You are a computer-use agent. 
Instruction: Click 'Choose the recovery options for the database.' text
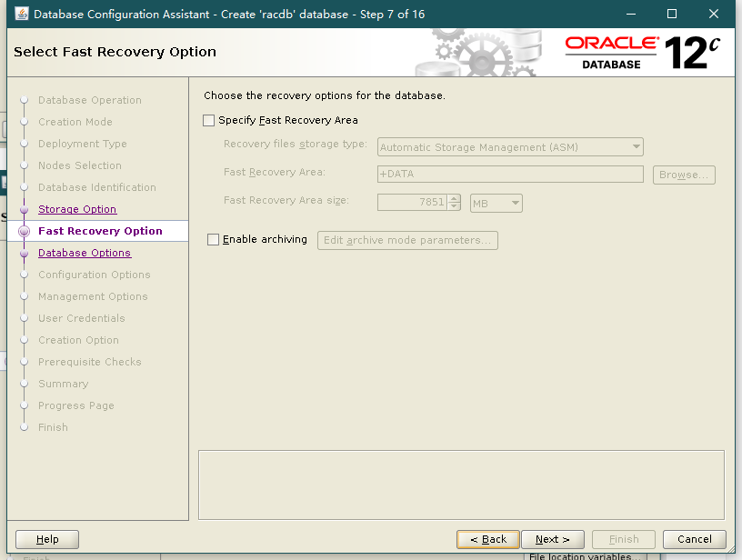(x=324, y=95)
